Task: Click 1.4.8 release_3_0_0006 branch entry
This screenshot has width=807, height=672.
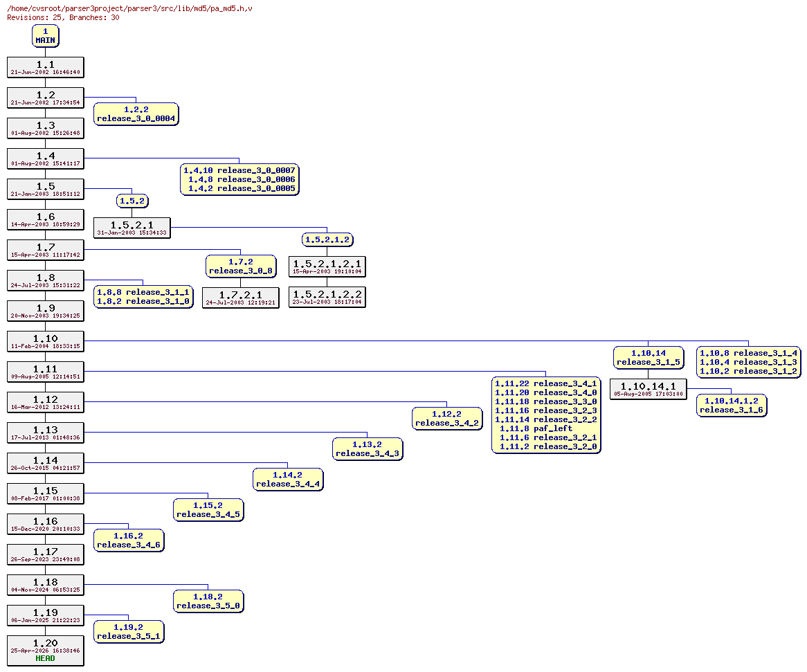Action: pos(242,179)
